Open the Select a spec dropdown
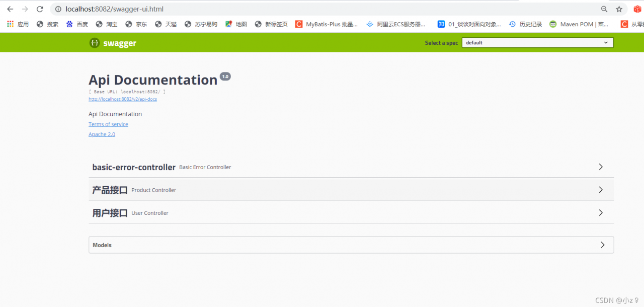This screenshot has width=644, height=307. coord(538,43)
